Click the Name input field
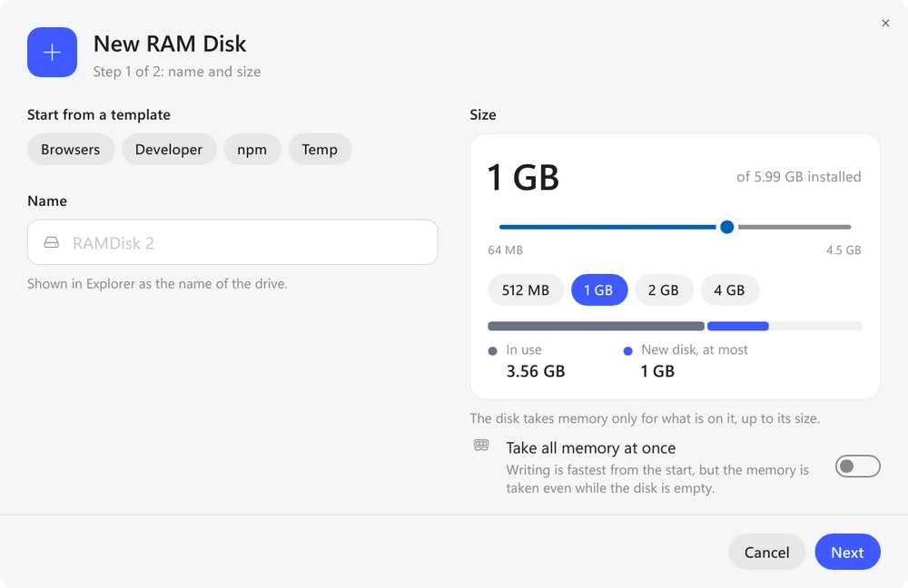The width and height of the screenshot is (908, 588). click(x=232, y=242)
